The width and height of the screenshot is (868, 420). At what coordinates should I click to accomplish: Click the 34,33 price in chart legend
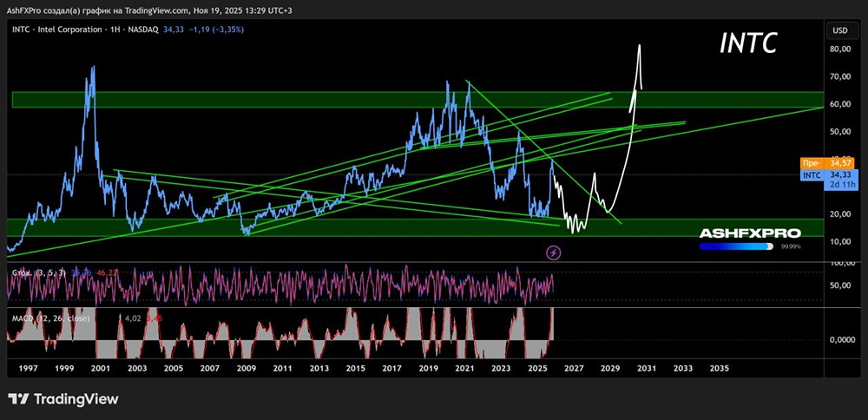coord(174,30)
